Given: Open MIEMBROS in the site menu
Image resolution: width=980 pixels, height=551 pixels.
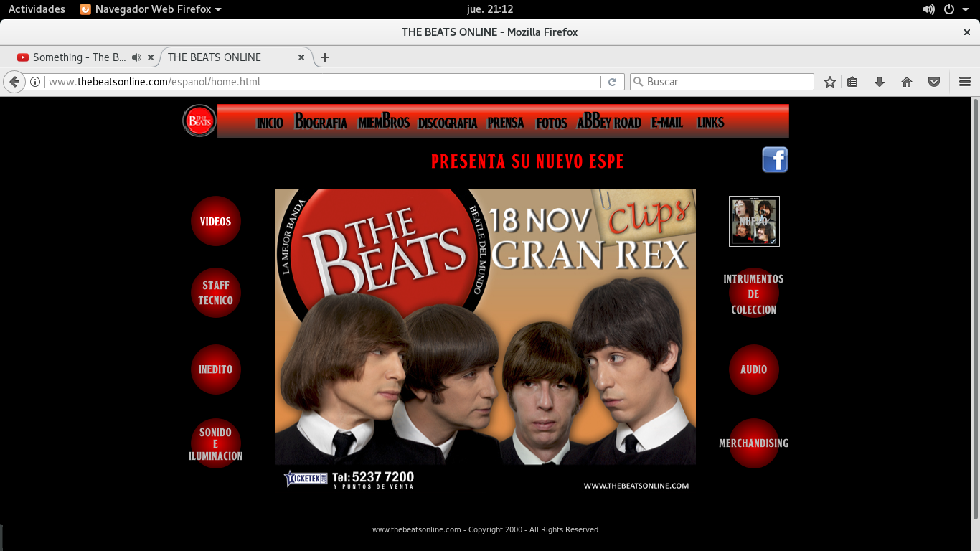Looking at the screenshot, I should (x=384, y=121).
